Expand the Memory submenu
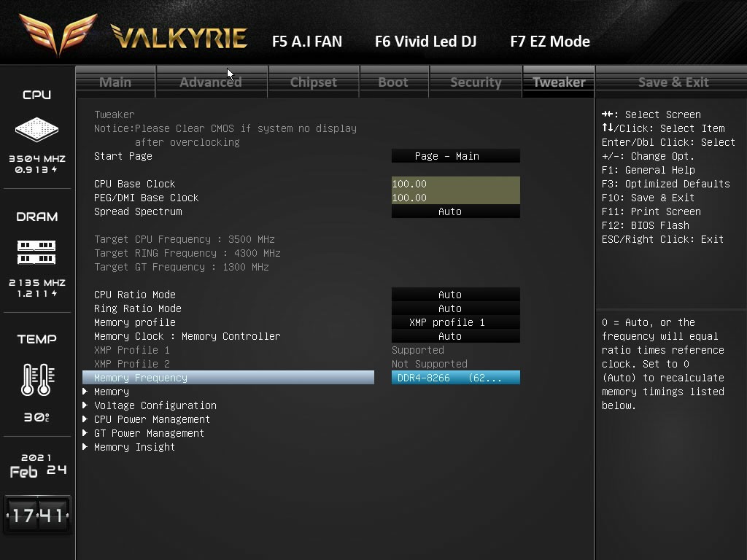This screenshot has width=747, height=560. click(x=111, y=392)
